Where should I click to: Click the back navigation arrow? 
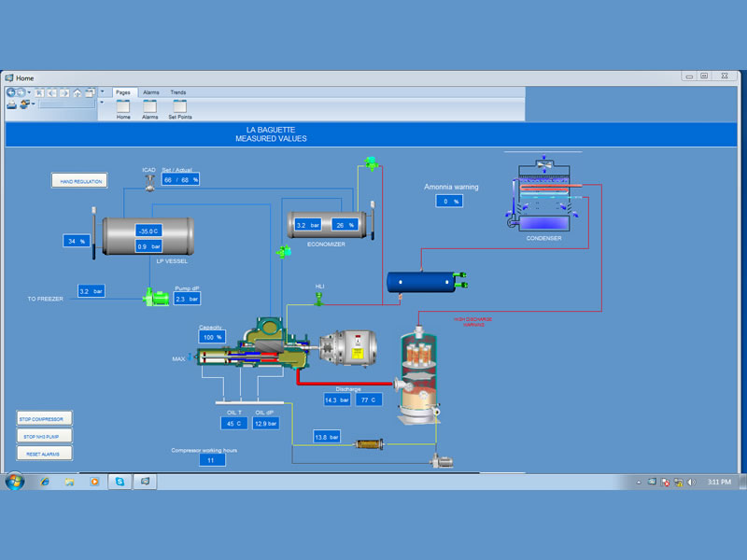pyautogui.click(x=12, y=92)
